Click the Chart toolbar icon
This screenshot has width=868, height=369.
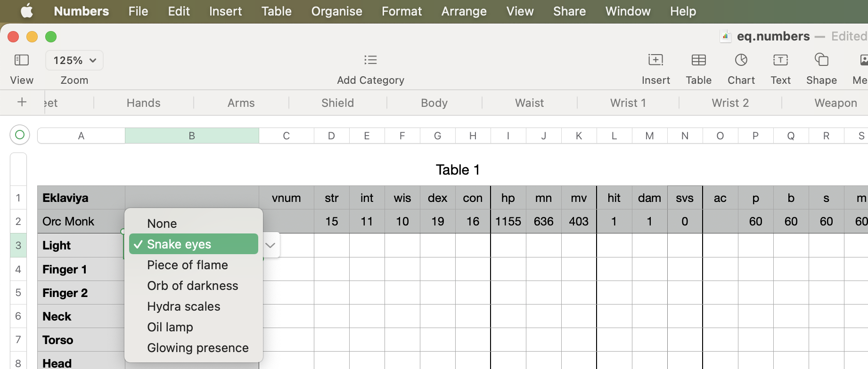pyautogui.click(x=741, y=60)
